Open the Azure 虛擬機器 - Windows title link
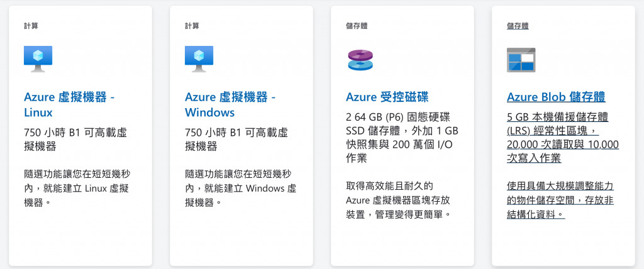The width and height of the screenshot is (644, 269). click(x=230, y=104)
